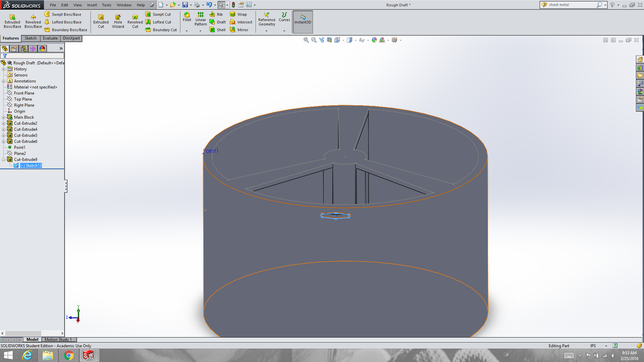Select the Fillet tool
The width and height of the screenshot is (644, 362).
[187, 17]
